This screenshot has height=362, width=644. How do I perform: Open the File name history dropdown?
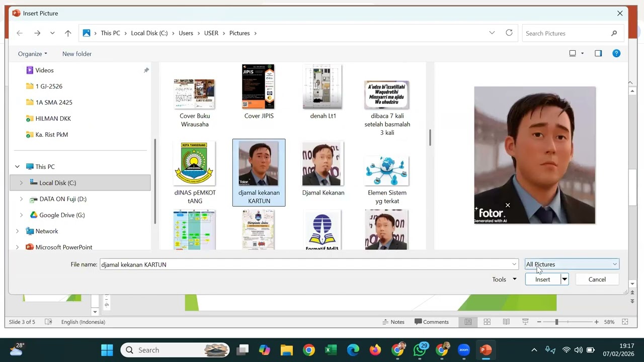pyautogui.click(x=514, y=264)
